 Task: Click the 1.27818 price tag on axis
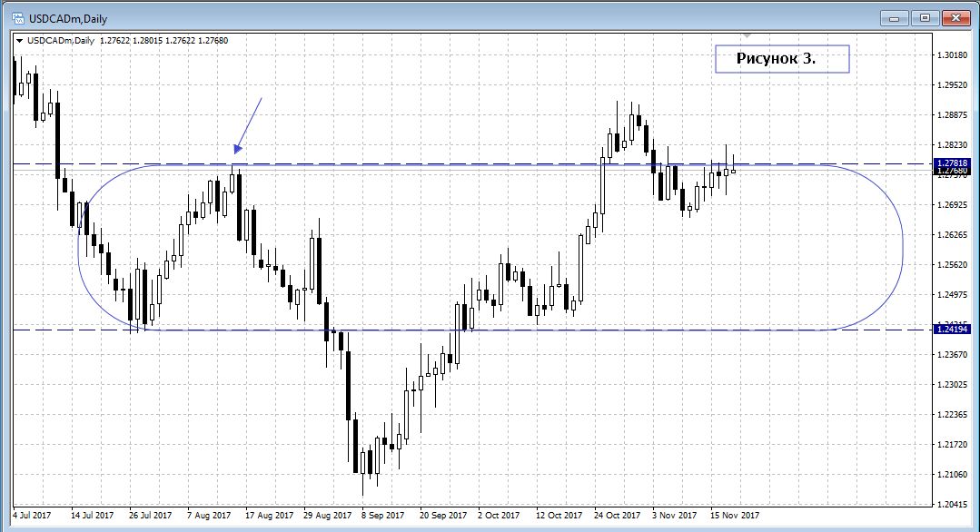pos(954,163)
